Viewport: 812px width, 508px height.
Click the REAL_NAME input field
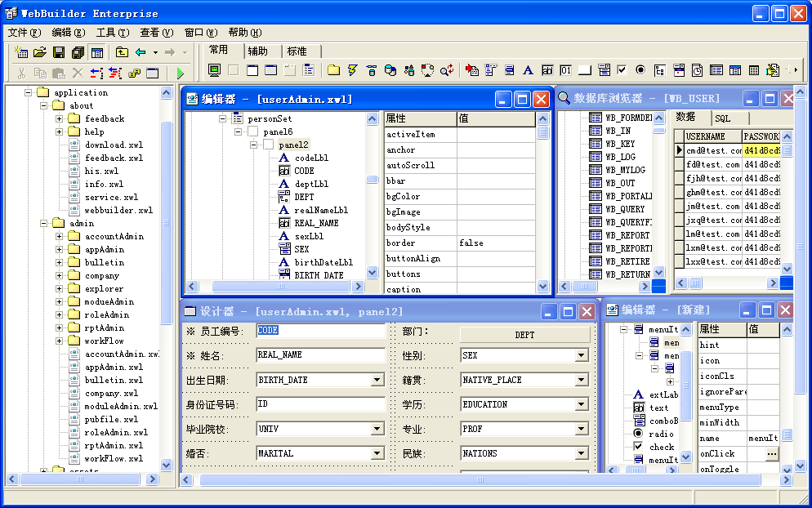[320, 354]
